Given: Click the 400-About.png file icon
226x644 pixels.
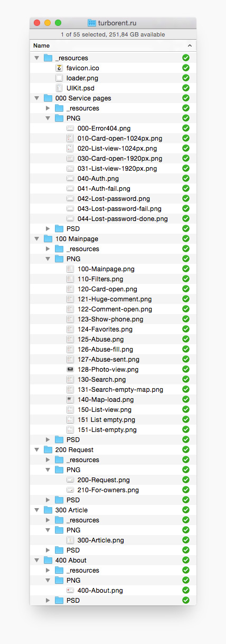Looking at the screenshot, I should coord(70,591).
